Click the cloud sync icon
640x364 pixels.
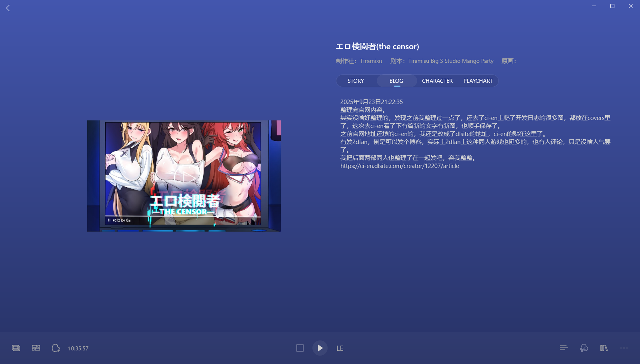tap(584, 348)
